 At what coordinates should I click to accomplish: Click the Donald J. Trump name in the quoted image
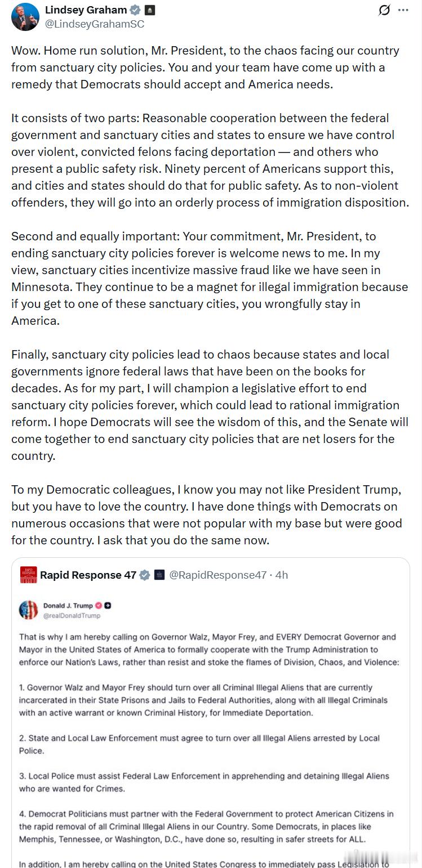tap(68, 606)
